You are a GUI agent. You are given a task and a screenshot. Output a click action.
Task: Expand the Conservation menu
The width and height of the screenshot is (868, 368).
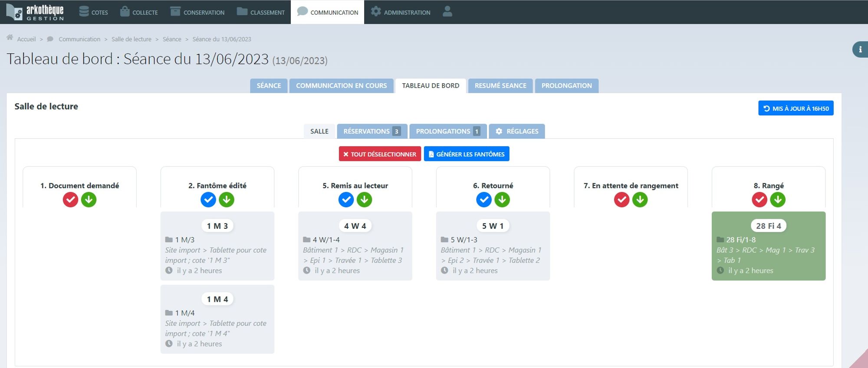(x=197, y=12)
